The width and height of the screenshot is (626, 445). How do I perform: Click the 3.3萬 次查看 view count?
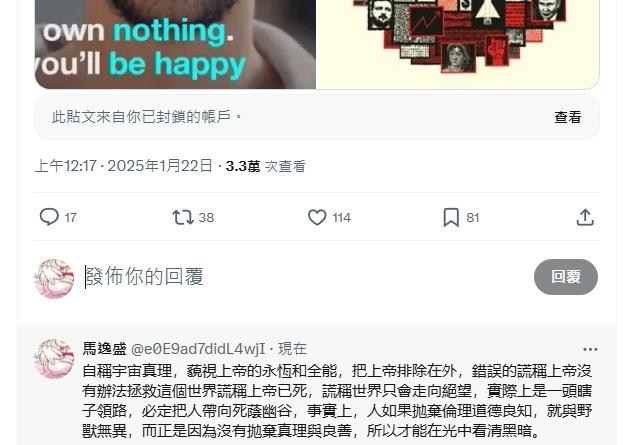click(x=265, y=166)
